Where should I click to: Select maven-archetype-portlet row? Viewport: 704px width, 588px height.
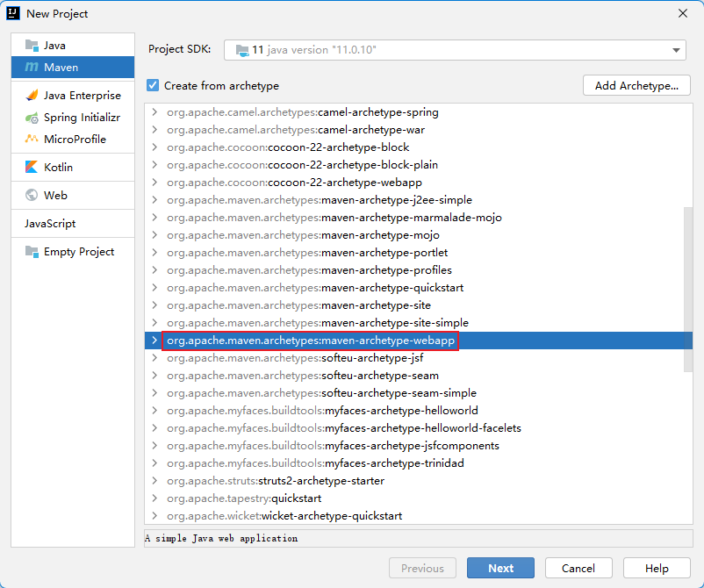[x=419, y=252]
